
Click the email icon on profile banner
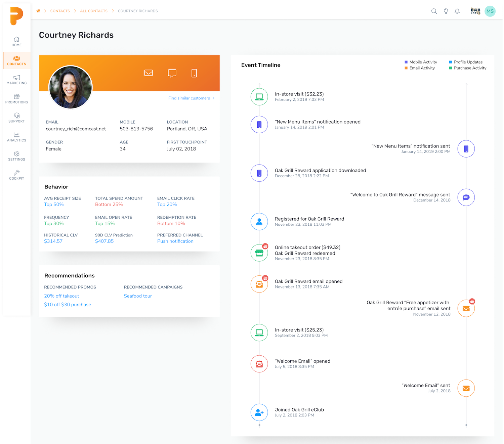click(x=149, y=73)
